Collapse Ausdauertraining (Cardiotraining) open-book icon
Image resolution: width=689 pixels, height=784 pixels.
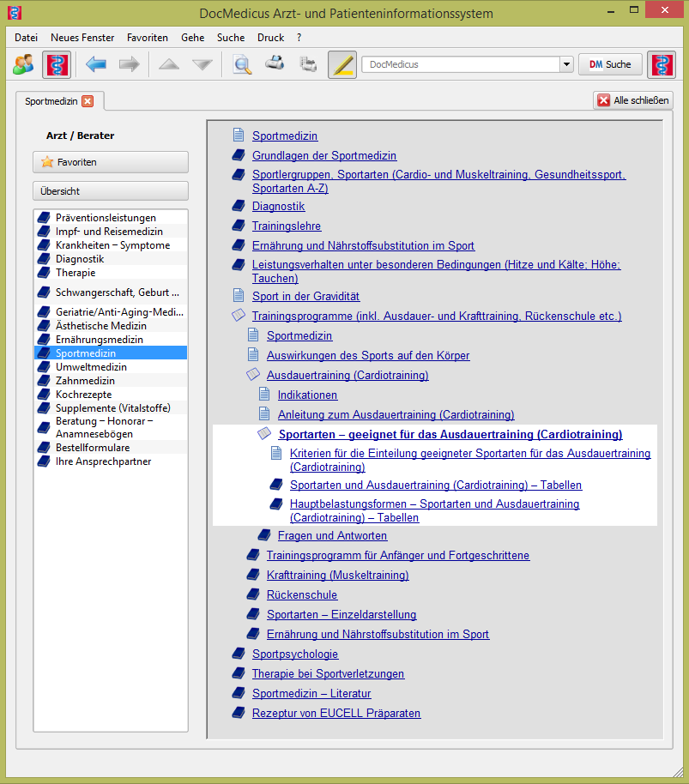point(253,374)
